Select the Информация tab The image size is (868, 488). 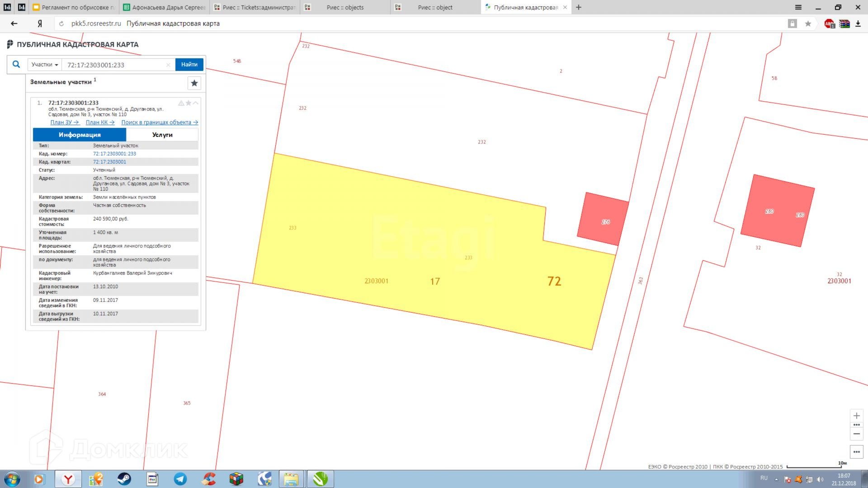[x=80, y=135]
